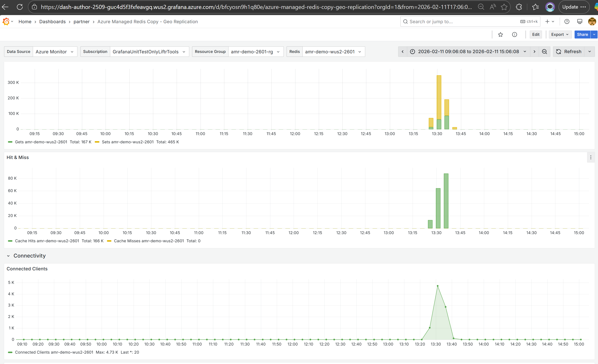Star this dashboard as favorite

pos(500,34)
